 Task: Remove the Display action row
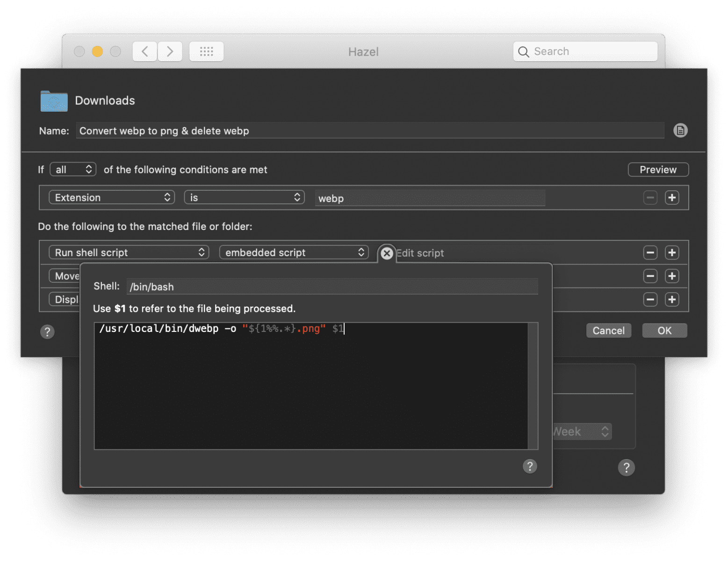click(650, 299)
